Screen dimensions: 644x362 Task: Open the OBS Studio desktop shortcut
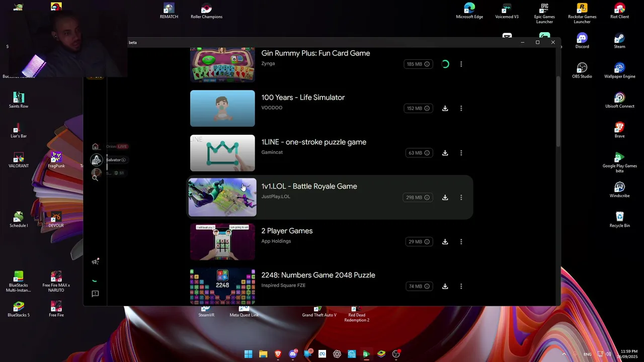click(x=582, y=70)
